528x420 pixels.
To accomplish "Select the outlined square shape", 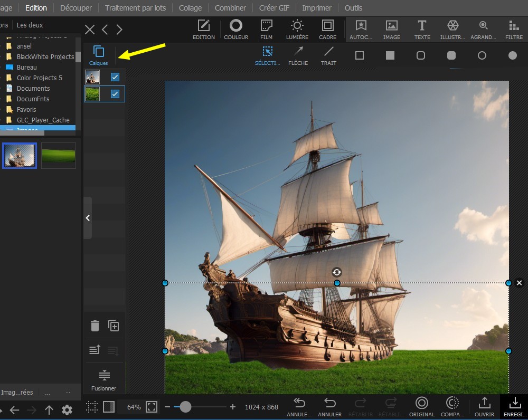I will [x=360, y=55].
